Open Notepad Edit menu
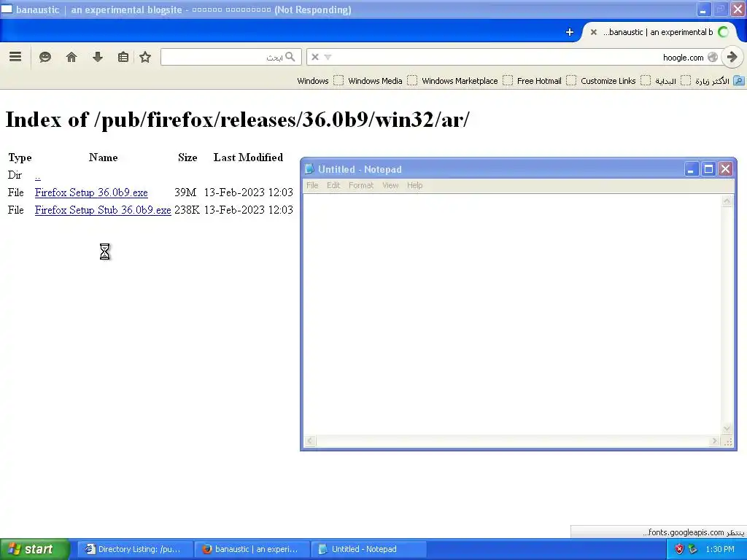This screenshot has width=747, height=560. (333, 185)
